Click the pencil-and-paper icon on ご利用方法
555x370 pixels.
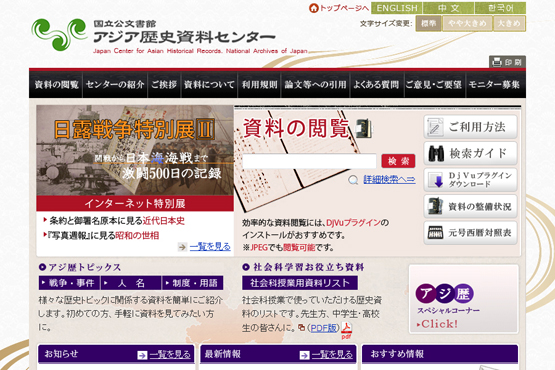(435, 126)
